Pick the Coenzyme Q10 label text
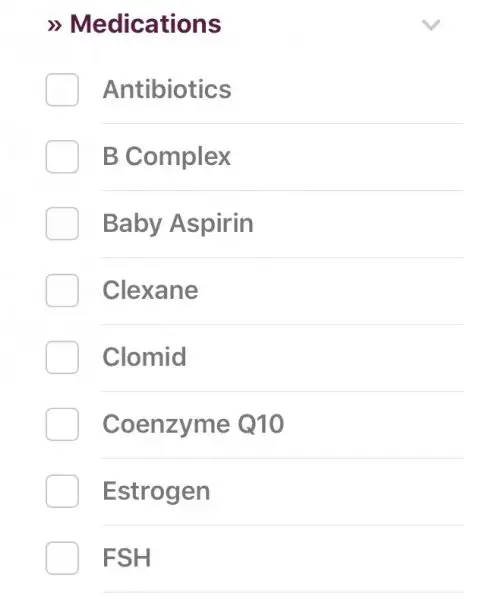 click(193, 424)
